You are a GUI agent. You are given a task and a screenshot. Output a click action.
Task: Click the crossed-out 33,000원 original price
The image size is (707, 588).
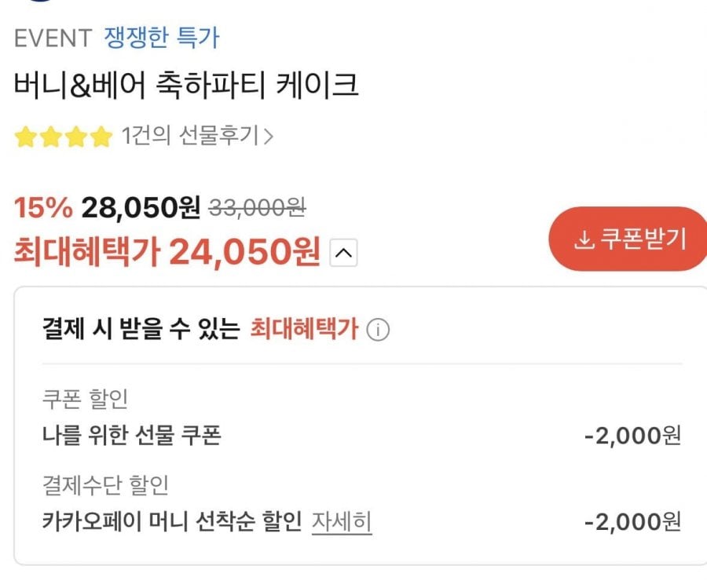pos(257,208)
